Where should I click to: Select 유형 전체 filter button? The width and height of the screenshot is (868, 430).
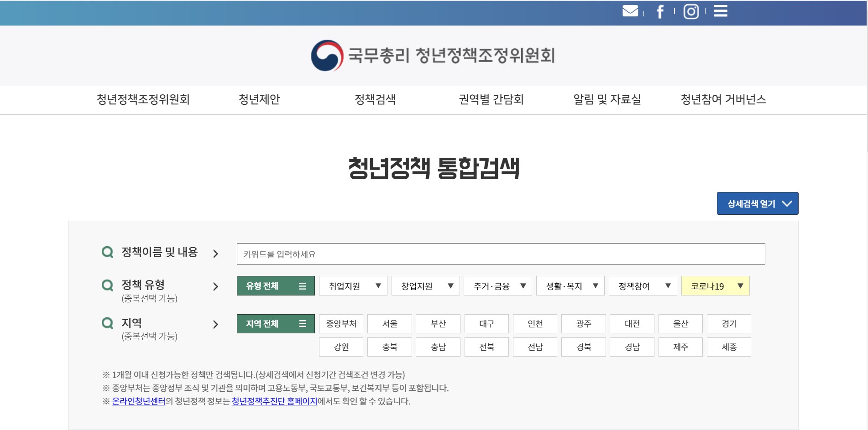click(276, 286)
